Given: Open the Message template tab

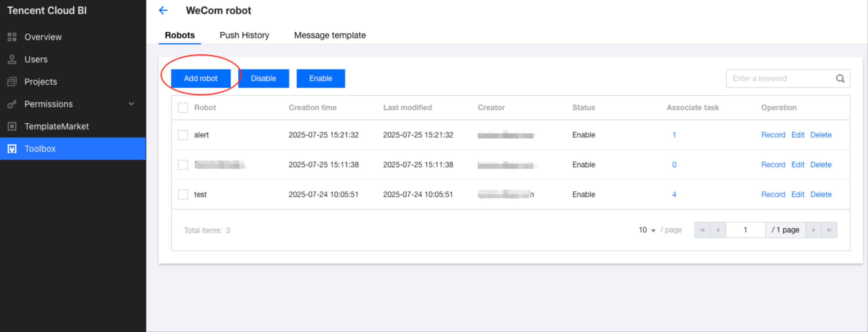Looking at the screenshot, I should pyautogui.click(x=330, y=35).
